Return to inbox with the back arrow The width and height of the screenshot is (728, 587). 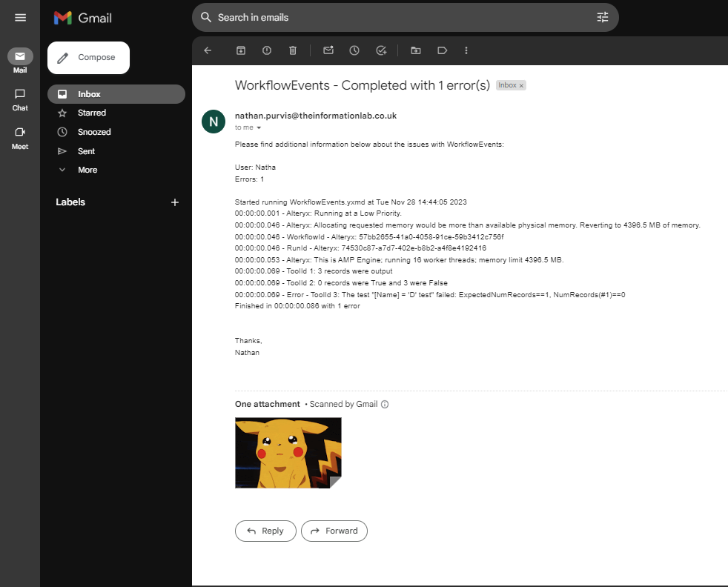coord(208,50)
